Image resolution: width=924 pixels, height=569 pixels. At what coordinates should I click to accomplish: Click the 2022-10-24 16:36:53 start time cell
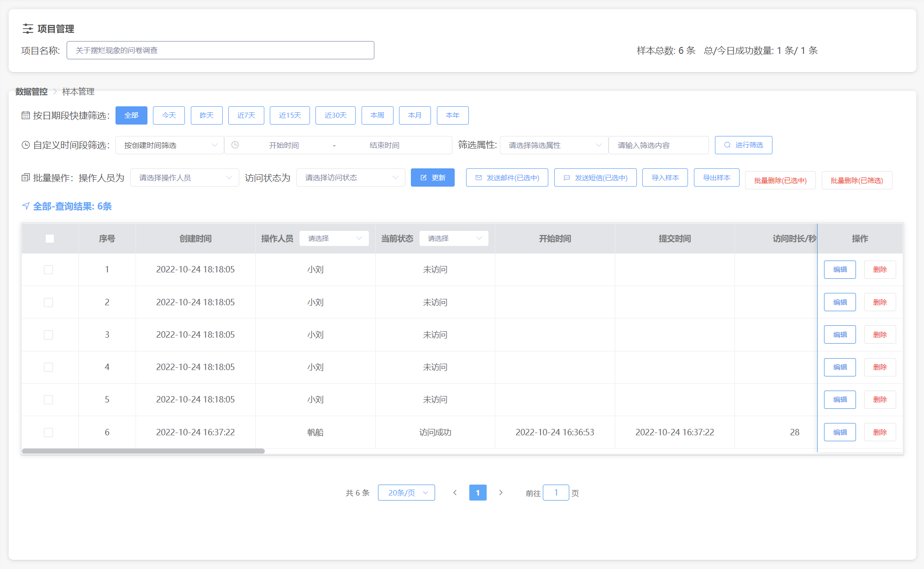[555, 433]
